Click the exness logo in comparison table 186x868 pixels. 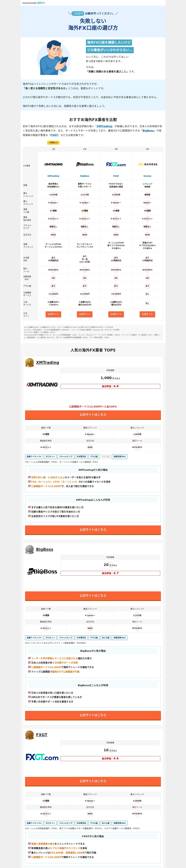tap(147, 164)
